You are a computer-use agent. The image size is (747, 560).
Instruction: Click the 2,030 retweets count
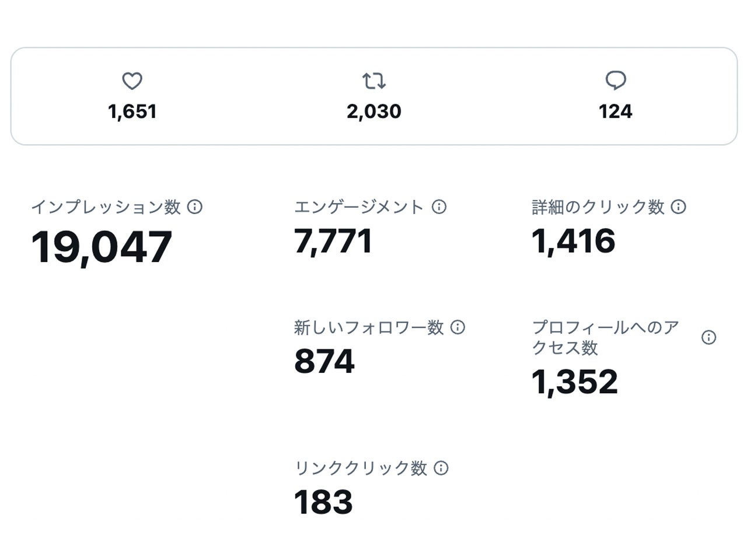pyautogui.click(x=373, y=111)
